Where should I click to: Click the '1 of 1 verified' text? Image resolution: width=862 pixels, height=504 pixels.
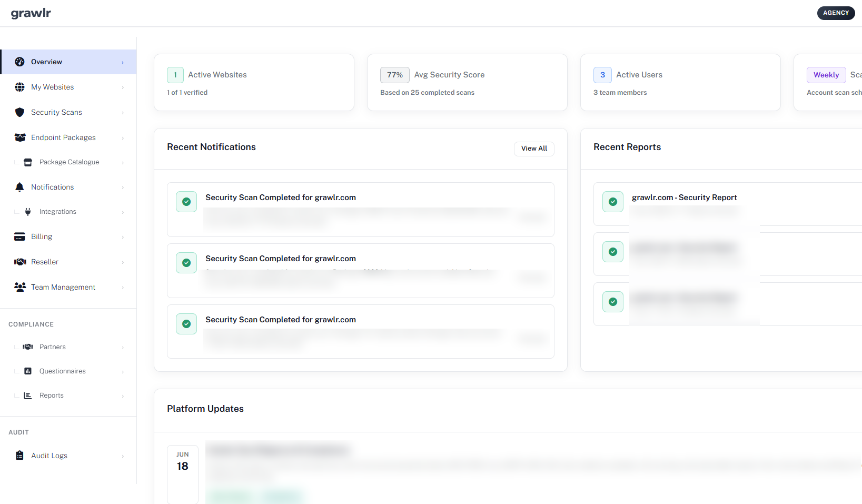tap(187, 93)
